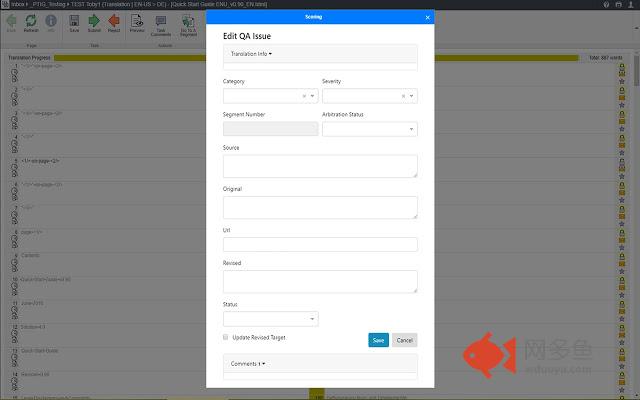Image resolution: width=640 pixels, height=400 pixels.
Task: Collapse the ribbon using the top-right arrow
Action: click(637, 28)
